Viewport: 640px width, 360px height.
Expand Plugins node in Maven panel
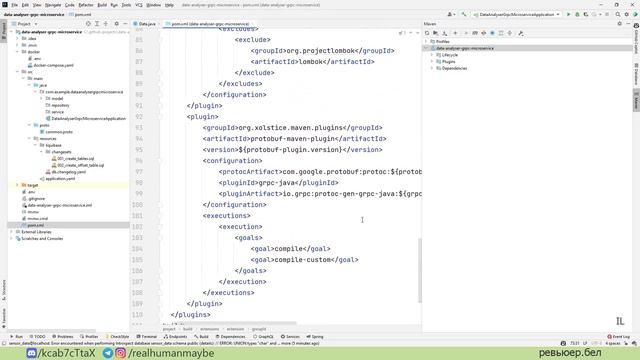(x=432, y=62)
